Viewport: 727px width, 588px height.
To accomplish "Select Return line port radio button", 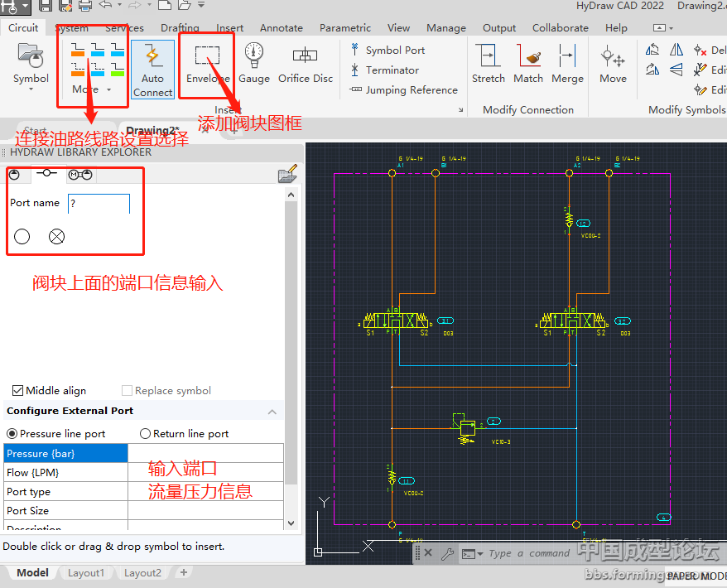I will tap(146, 434).
